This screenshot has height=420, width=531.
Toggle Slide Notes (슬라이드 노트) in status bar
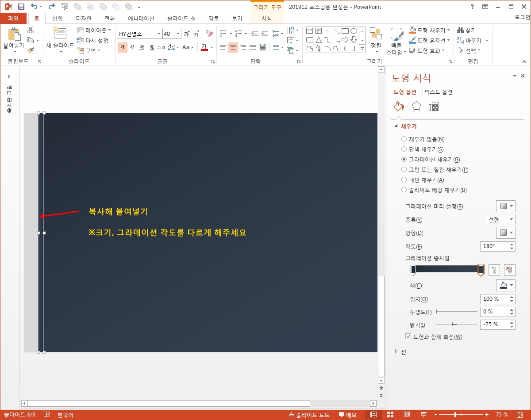coord(309,415)
